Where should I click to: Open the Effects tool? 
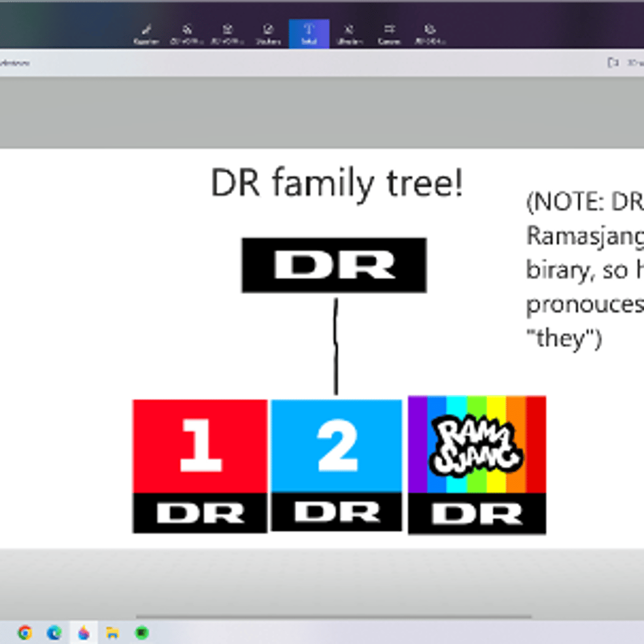coord(349,34)
